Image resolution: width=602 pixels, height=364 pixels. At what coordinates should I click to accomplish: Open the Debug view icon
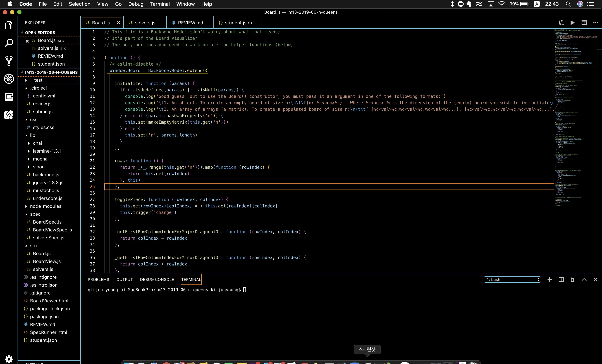click(x=9, y=79)
